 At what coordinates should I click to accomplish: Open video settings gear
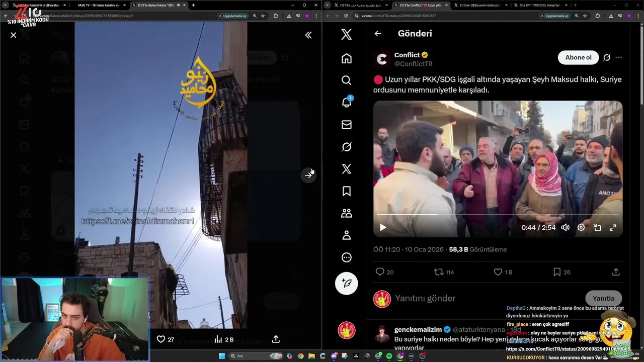coord(581,227)
